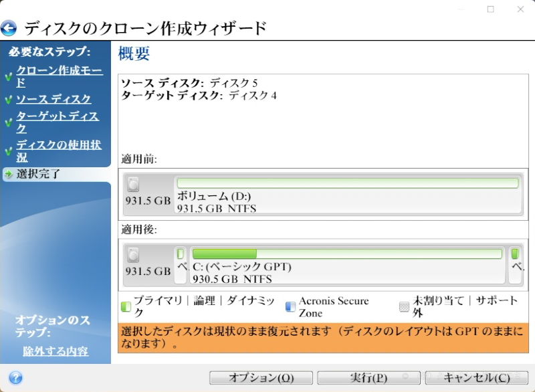
Task: Click the green プライマリ legend swatch
Action: pyautogui.click(x=126, y=306)
